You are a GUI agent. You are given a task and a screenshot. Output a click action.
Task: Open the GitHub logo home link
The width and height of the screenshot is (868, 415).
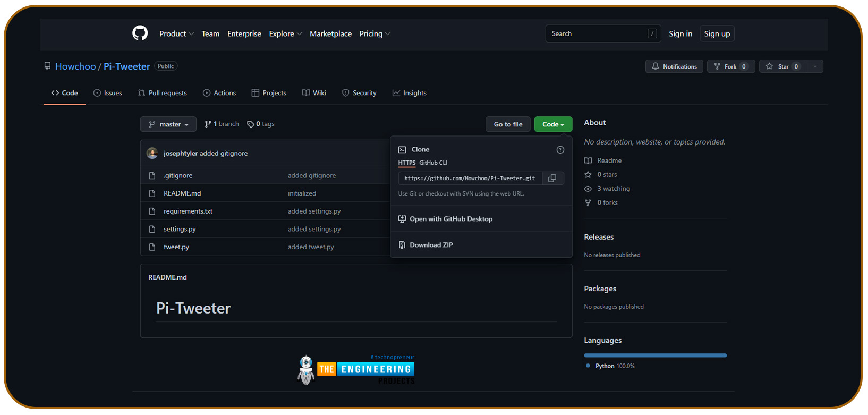point(140,33)
